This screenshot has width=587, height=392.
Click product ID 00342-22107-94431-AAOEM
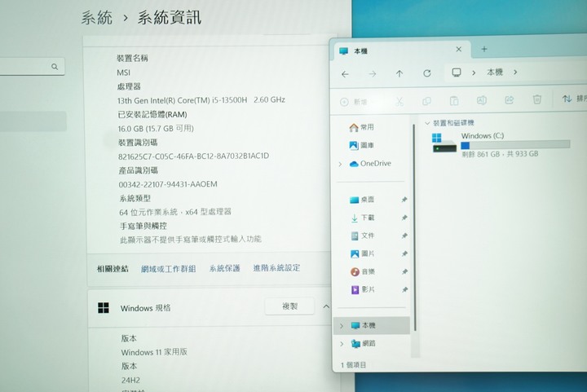168,184
